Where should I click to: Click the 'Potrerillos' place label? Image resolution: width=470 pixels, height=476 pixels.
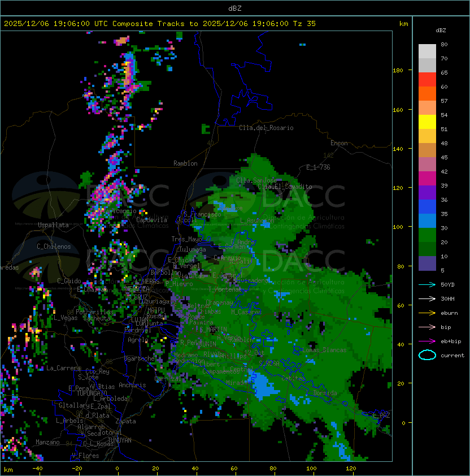[x=94, y=312]
